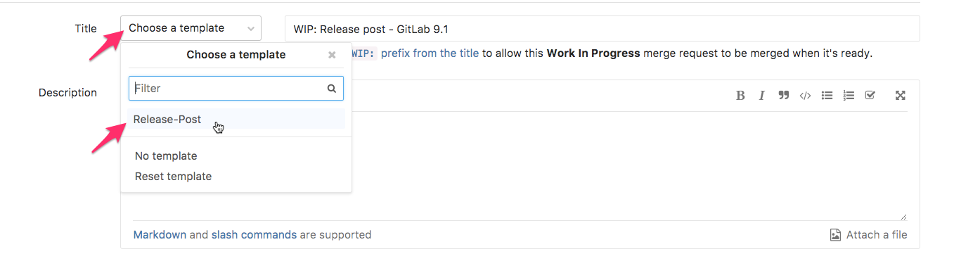Click the search icon in filter box
Image resolution: width=980 pixels, height=254 pixels.
(331, 89)
